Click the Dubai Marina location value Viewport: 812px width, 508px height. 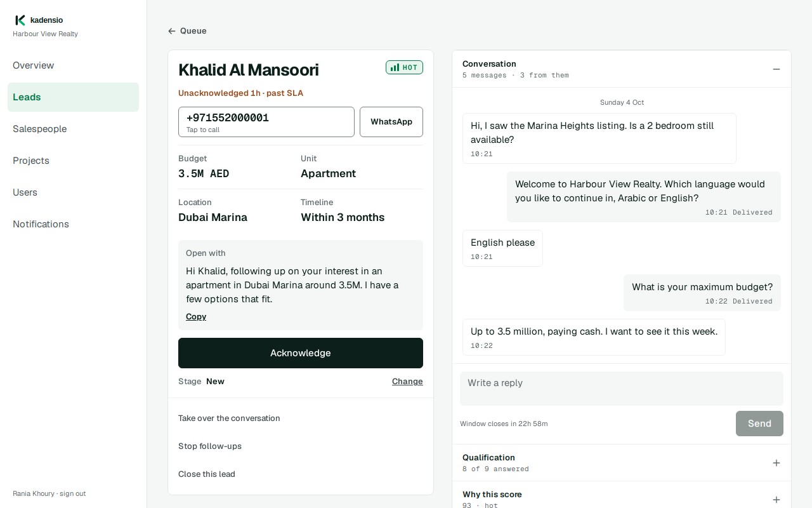(x=213, y=218)
